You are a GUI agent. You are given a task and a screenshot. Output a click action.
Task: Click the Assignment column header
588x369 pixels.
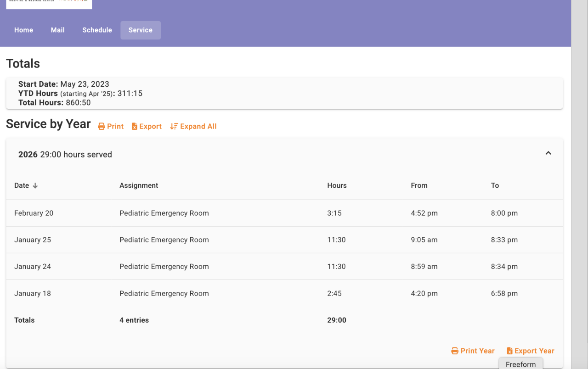[x=139, y=186]
